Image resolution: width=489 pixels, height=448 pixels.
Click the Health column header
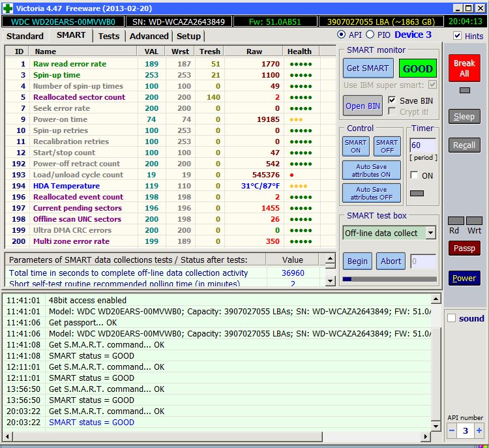pos(301,52)
